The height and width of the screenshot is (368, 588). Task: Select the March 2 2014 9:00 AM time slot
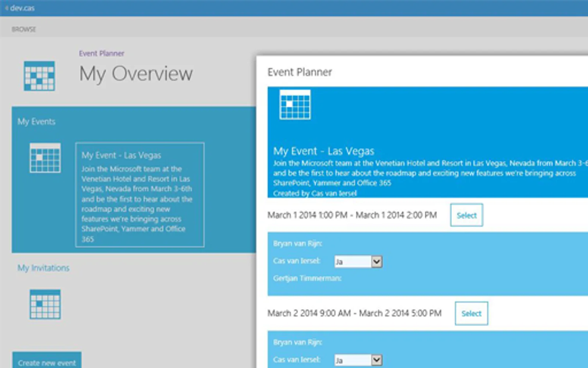tap(471, 314)
